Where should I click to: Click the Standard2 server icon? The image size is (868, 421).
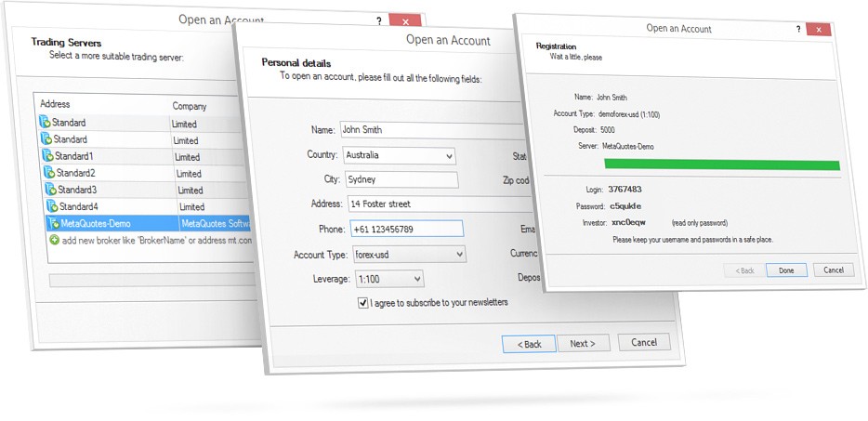pos(48,173)
